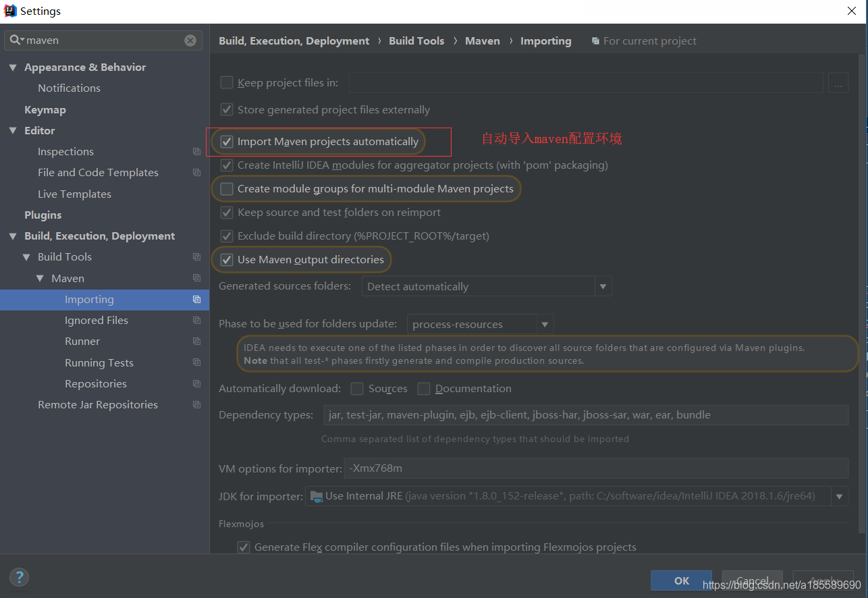Select Repositories under Maven
Screen dimensions: 868x598
(96, 384)
